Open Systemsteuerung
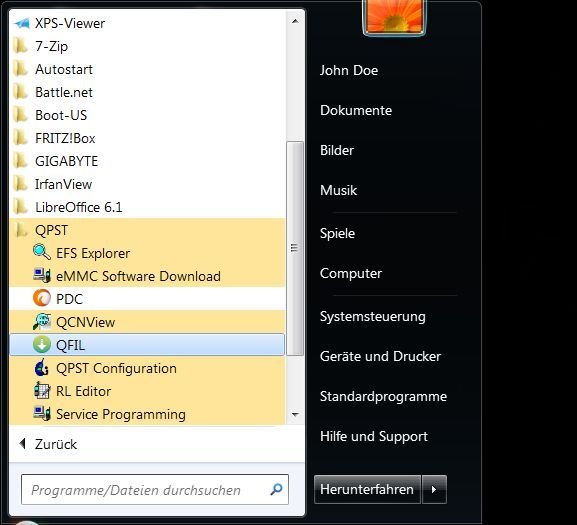577x525 pixels. [x=372, y=316]
